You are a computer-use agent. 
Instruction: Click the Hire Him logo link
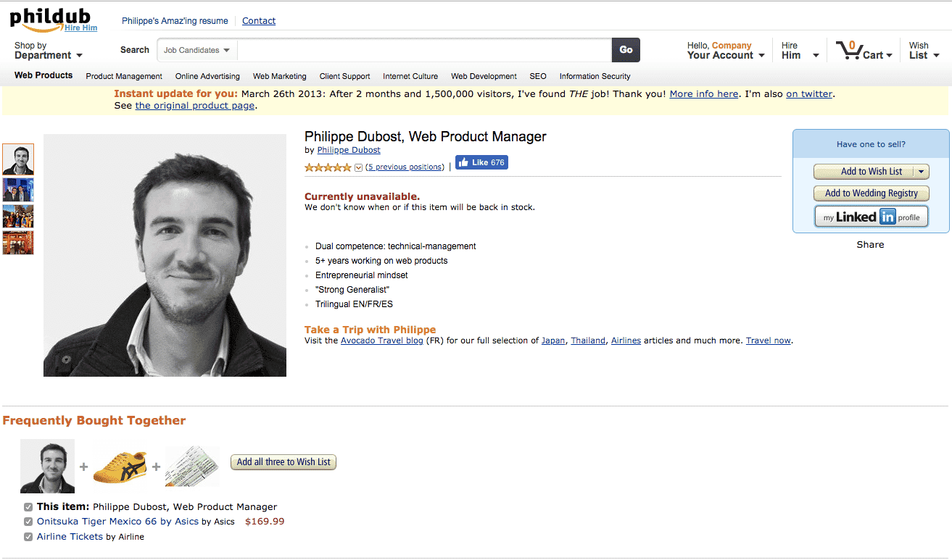coord(80,28)
